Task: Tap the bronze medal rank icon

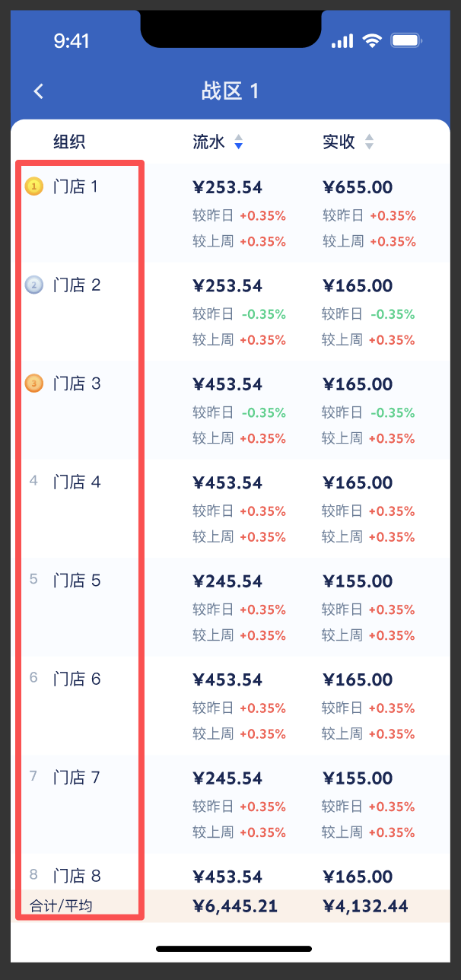Action: point(33,383)
